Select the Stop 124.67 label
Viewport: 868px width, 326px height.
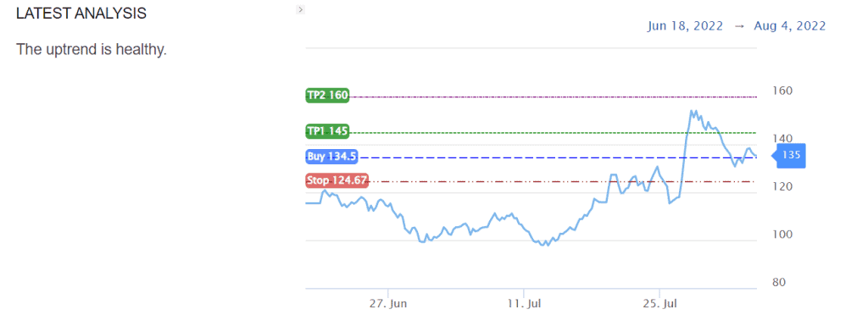337,180
